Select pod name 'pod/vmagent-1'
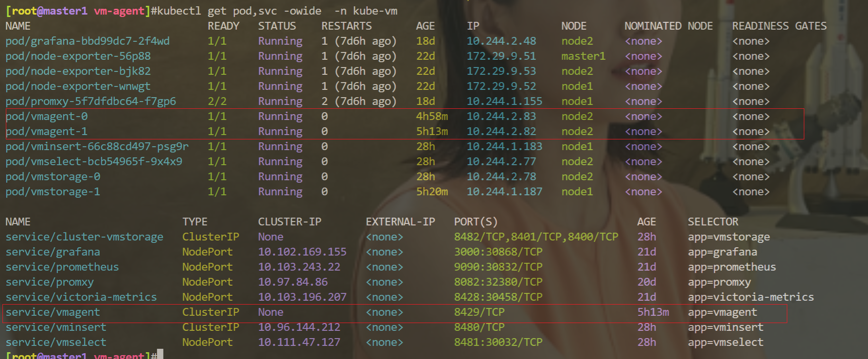Screen dimensions: 868x359 (x=47, y=132)
